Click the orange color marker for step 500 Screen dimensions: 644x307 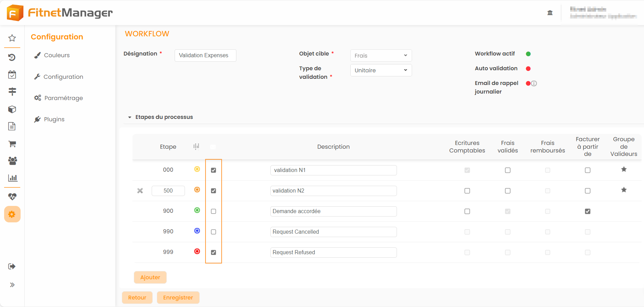197,190
